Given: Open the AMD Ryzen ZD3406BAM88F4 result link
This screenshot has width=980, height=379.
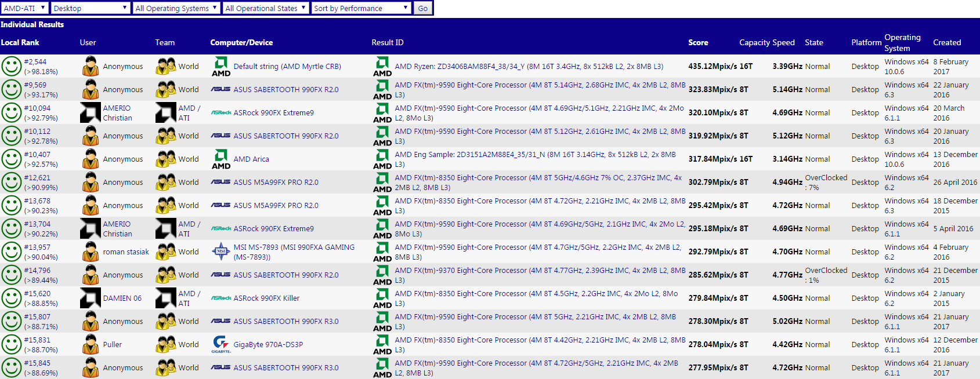Looking at the screenshot, I should pos(529,66).
